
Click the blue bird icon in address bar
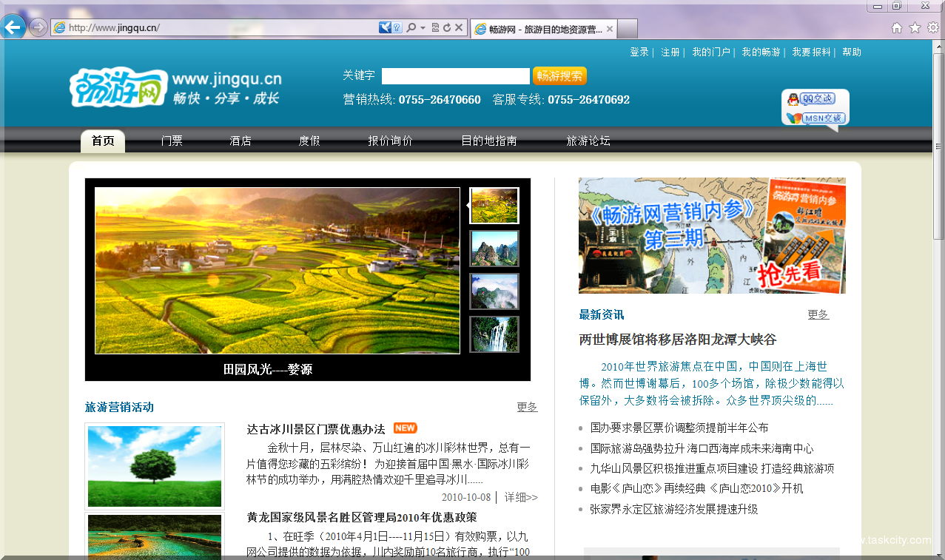(x=385, y=28)
